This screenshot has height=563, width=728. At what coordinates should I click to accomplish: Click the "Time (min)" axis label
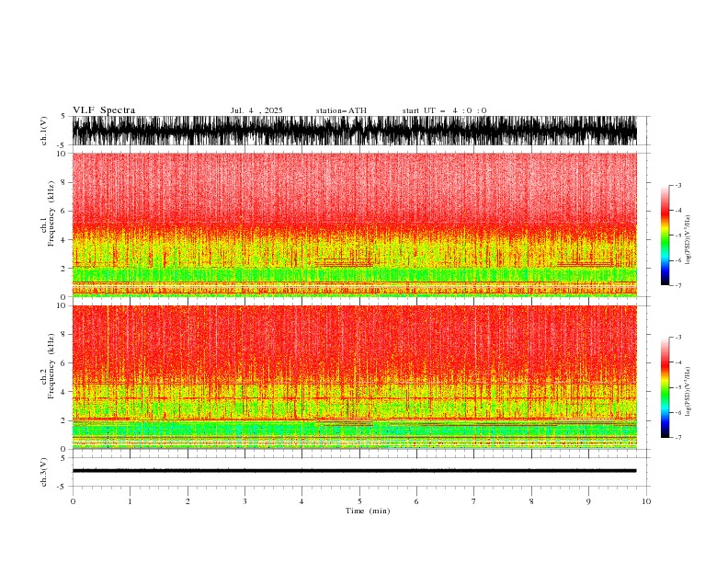(x=368, y=511)
